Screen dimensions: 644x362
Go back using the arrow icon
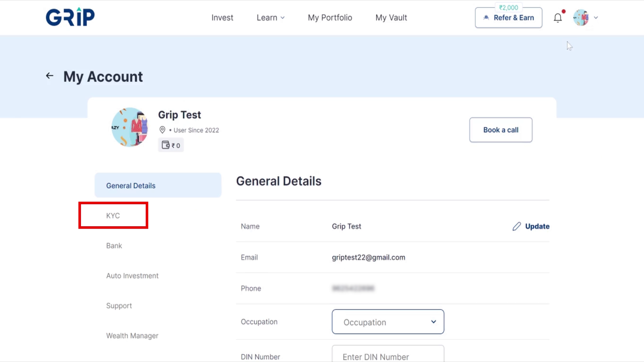tap(50, 76)
